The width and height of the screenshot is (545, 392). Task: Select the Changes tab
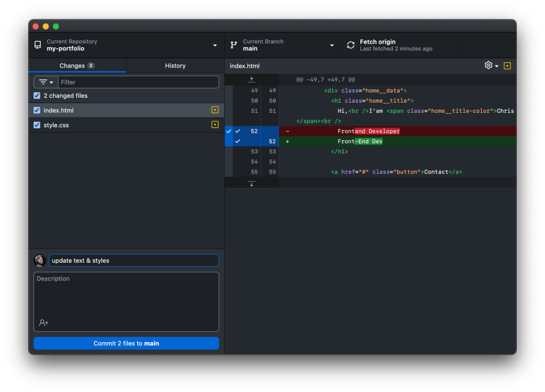(77, 65)
